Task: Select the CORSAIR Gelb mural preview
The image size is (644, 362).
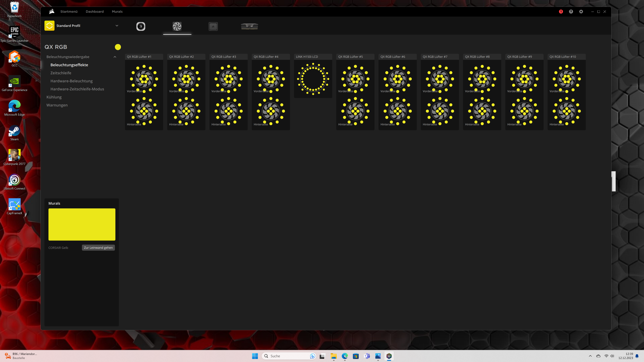Action: [x=82, y=224]
